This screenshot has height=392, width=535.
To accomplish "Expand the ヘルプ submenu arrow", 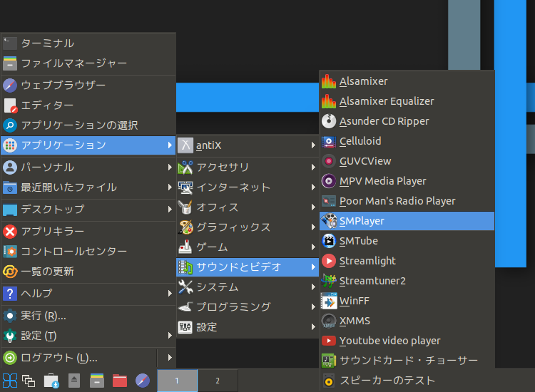I will [x=170, y=293].
